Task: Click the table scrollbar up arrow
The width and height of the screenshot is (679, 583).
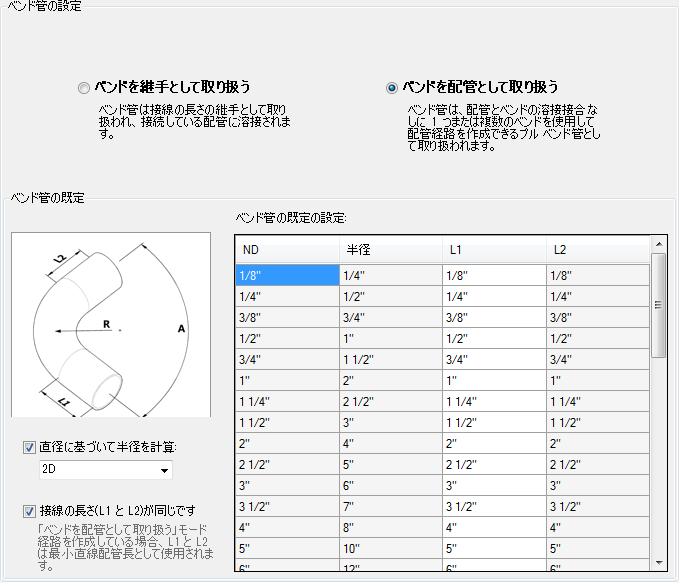Action: point(659,244)
